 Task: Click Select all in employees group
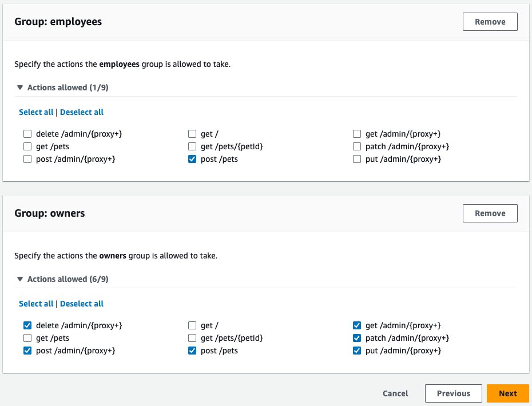click(36, 112)
